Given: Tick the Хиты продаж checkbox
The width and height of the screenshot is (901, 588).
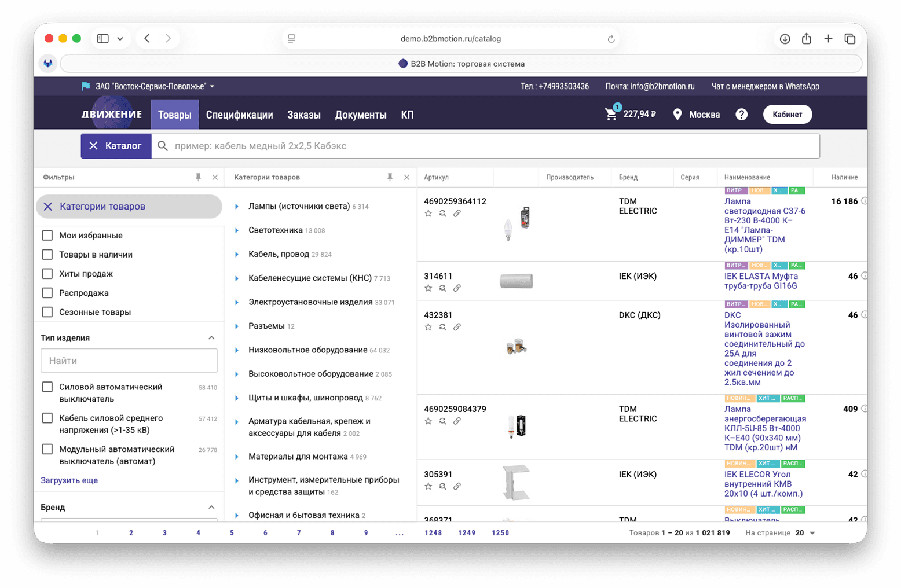Looking at the screenshot, I should coord(47,274).
